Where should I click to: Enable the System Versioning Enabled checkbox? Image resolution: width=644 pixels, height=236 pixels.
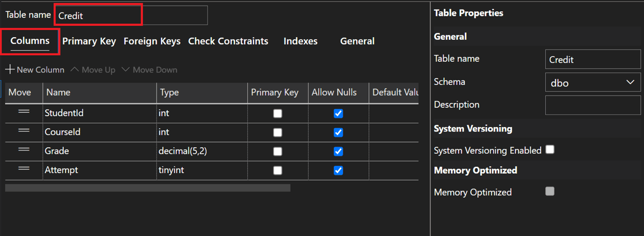point(550,149)
